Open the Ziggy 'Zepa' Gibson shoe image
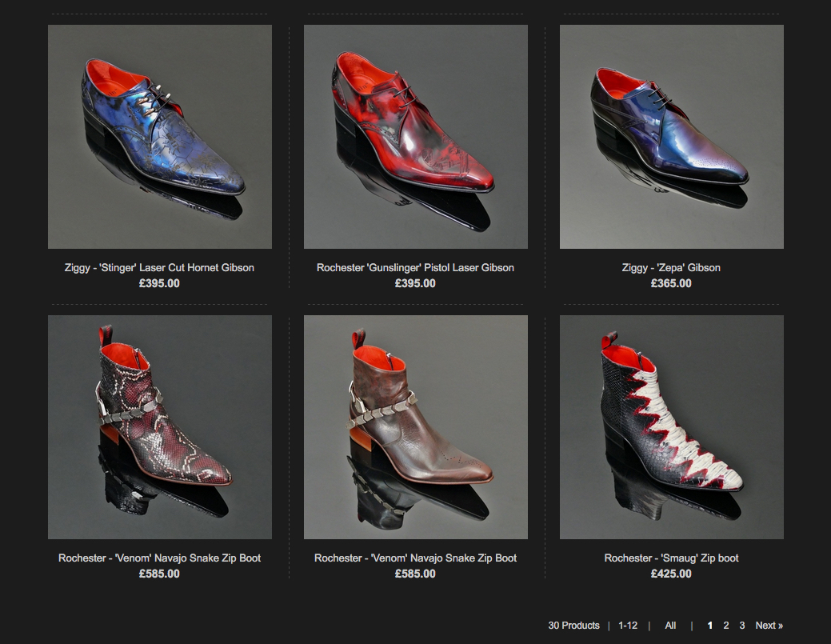The height and width of the screenshot is (644, 831). click(672, 137)
